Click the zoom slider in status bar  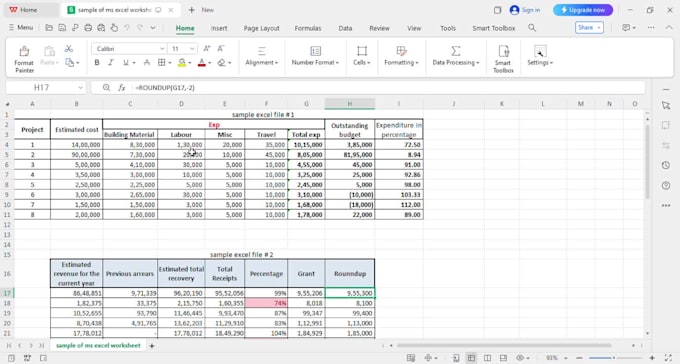point(615,358)
